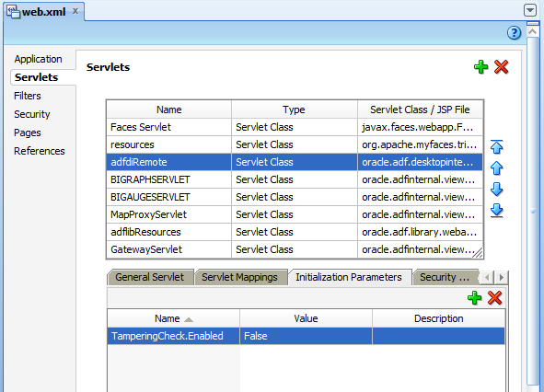
Task: Open the References section
Action: (40, 151)
